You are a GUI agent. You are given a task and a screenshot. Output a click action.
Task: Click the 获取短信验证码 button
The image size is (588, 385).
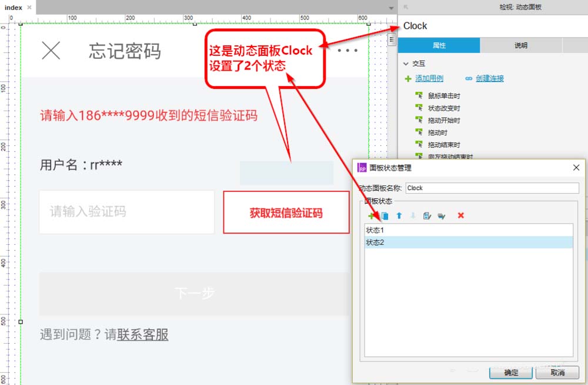(286, 213)
